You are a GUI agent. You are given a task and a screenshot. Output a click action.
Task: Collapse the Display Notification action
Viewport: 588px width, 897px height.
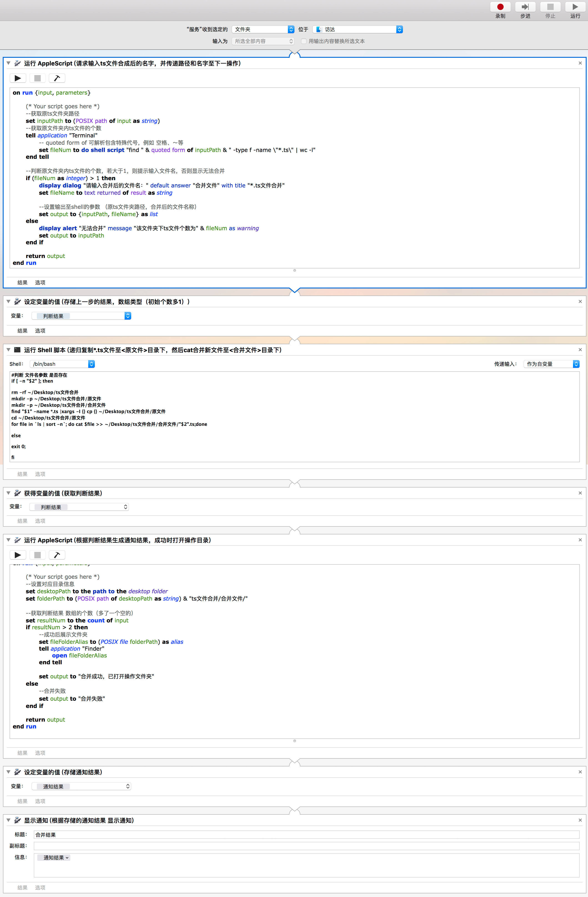(x=8, y=820)
